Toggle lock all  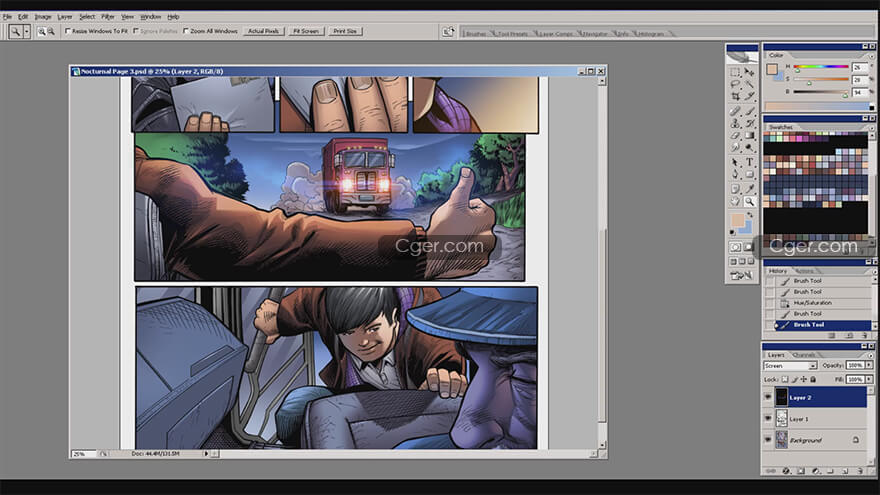coord(813,380)
